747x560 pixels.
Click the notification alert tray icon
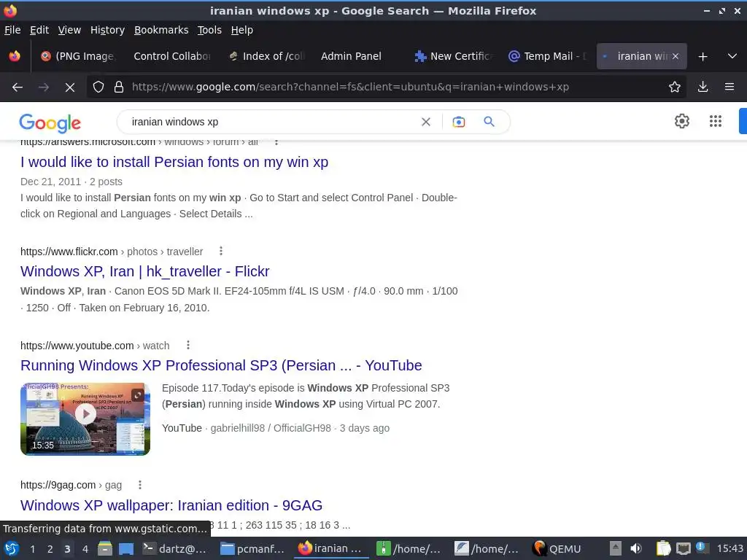coord(702,548)
